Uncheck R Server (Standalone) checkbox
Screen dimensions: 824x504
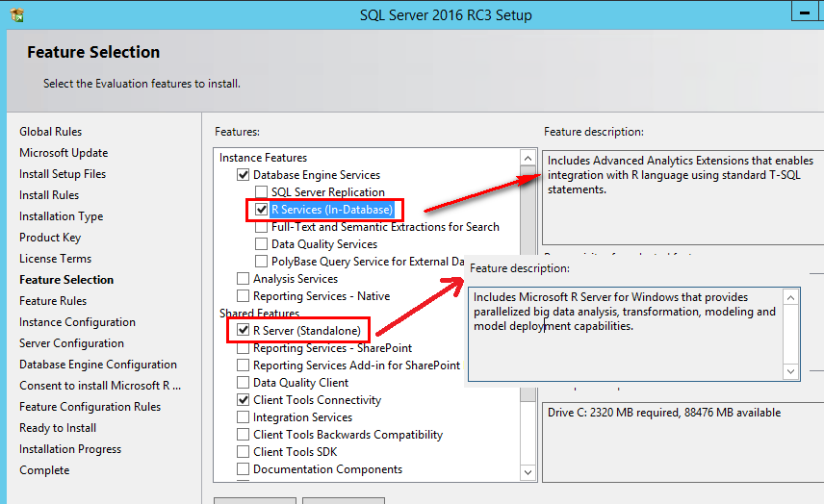coord(243,330)
